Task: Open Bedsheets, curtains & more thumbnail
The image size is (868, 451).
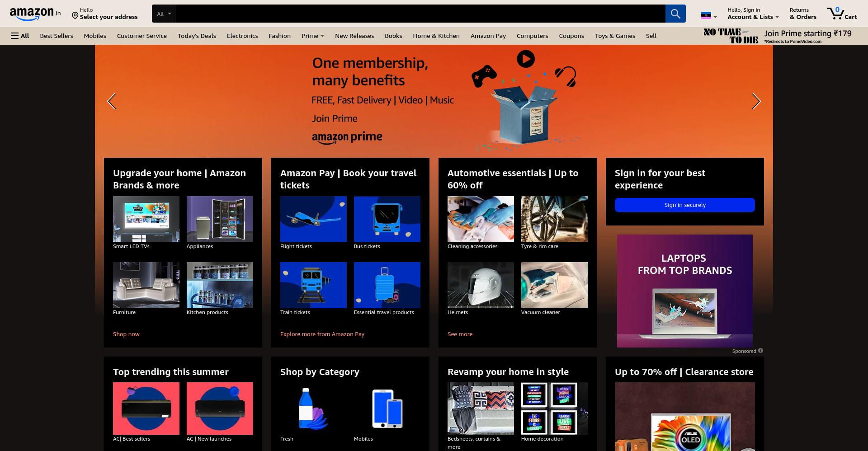Action: [481, 409]
